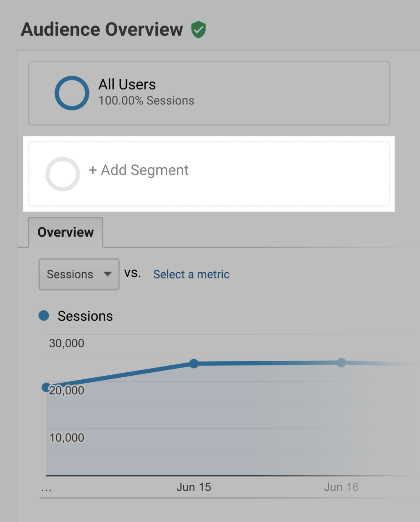Click the green verified shield icon next to Audience Overview
Screen dimensions: 420x522
(199, 29)
